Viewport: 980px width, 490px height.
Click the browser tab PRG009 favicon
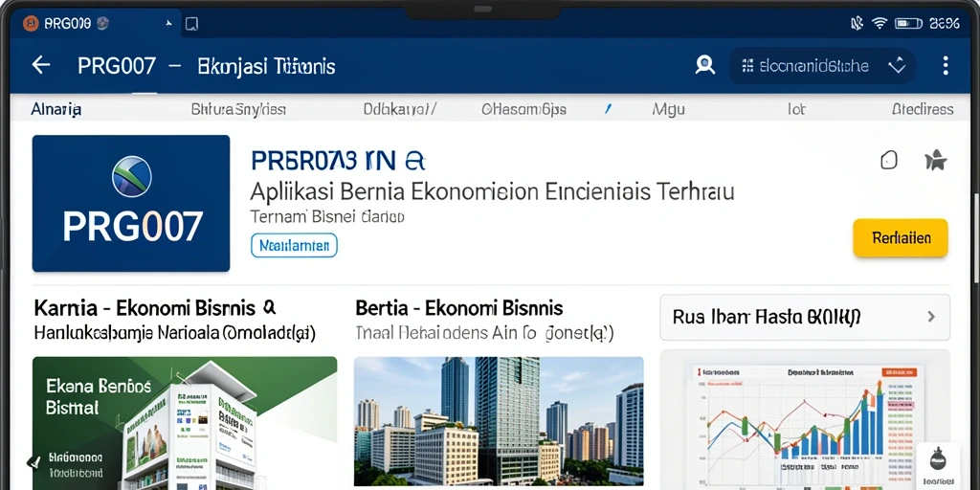click(x=30, y=24)
